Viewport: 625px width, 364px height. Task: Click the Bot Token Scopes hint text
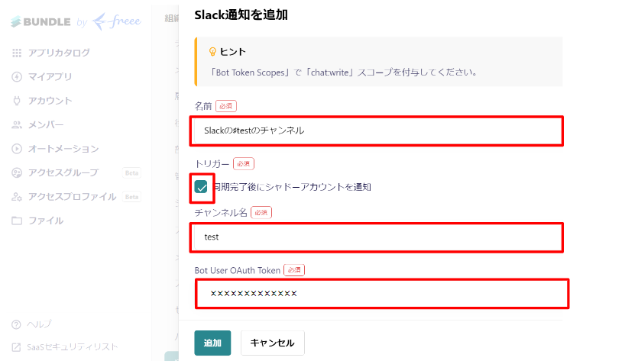(x=343, y=72)
